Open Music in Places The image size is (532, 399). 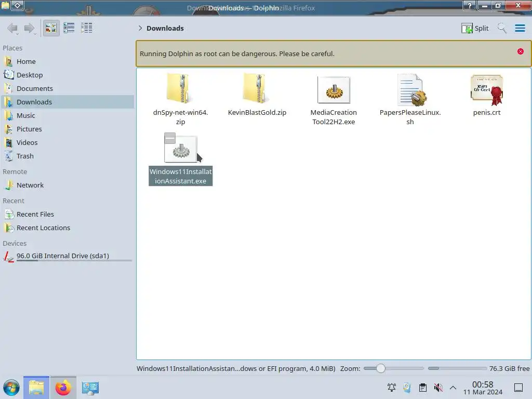click(x=67, y=116)
